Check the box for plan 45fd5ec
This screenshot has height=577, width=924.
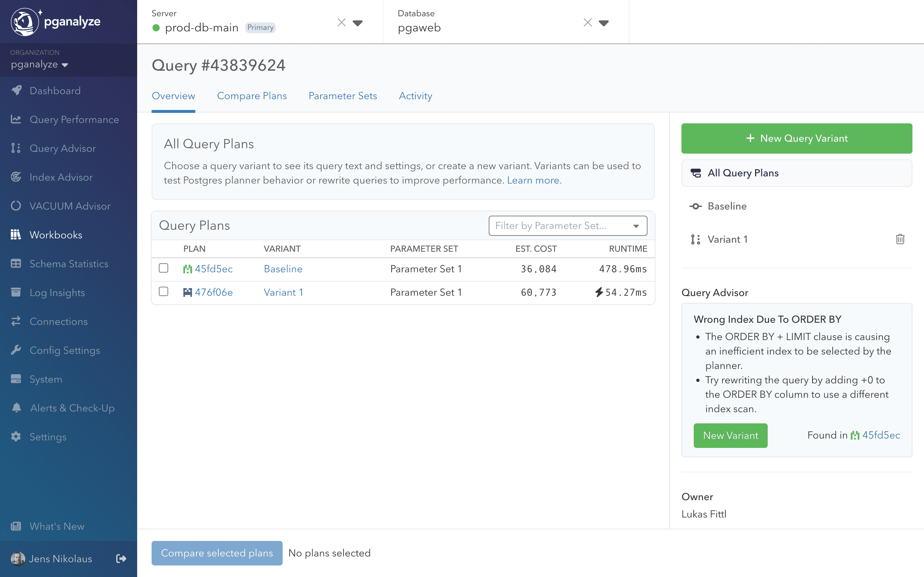pos(164,268)
